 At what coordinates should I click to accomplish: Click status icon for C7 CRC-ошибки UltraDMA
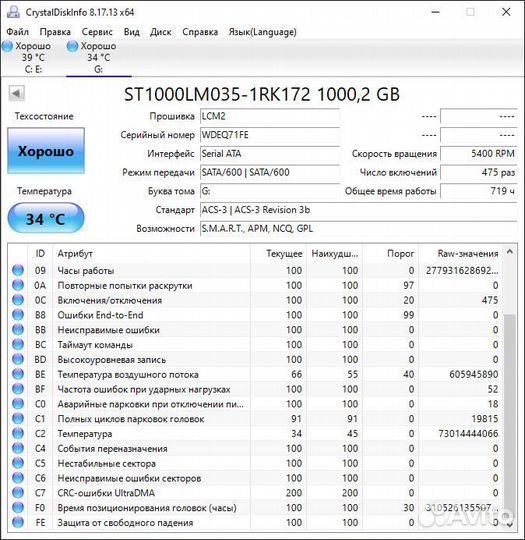tap(18, 492)
